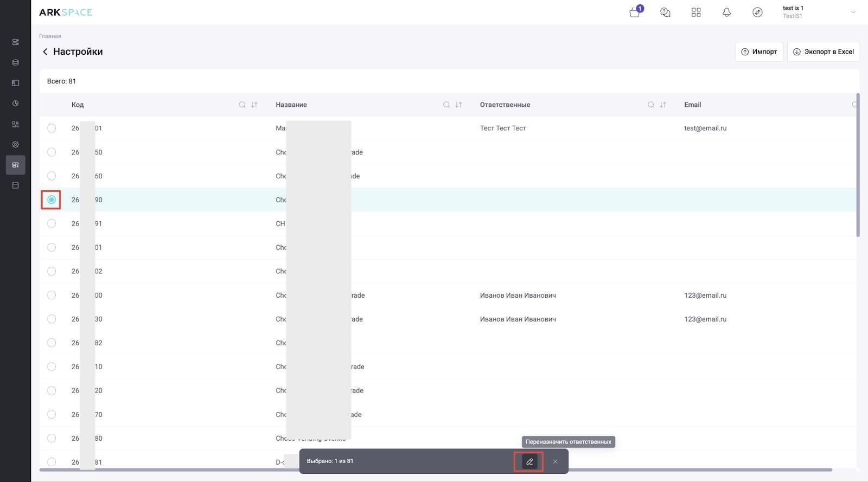Viewport: 868px width, 482px height.
Task: Open the calendar icon in left sidebar
Action: [15, 185]
